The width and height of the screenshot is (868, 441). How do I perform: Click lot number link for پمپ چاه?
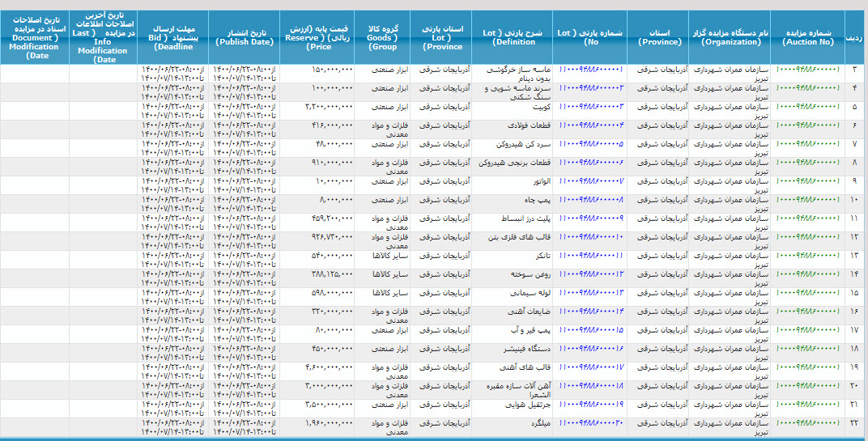(x=590, y=199)
